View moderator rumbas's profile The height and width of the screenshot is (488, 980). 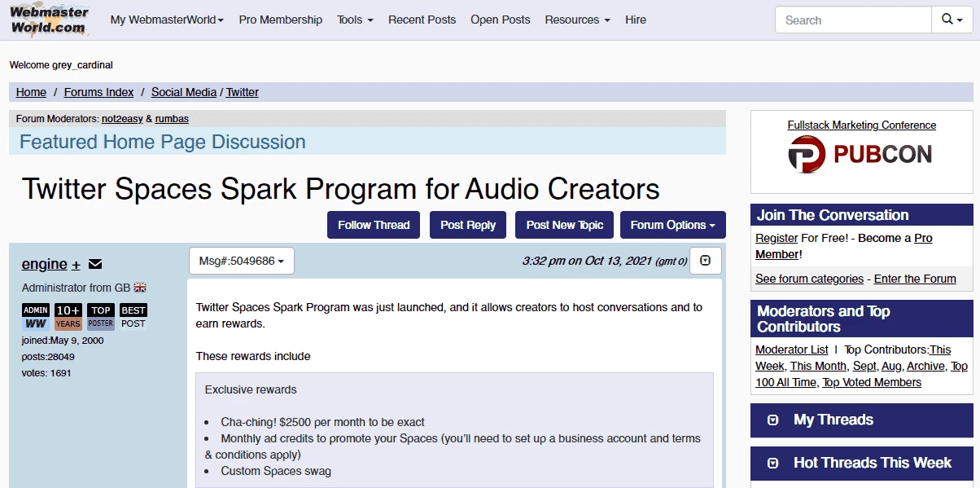click(x=172, y=119)
